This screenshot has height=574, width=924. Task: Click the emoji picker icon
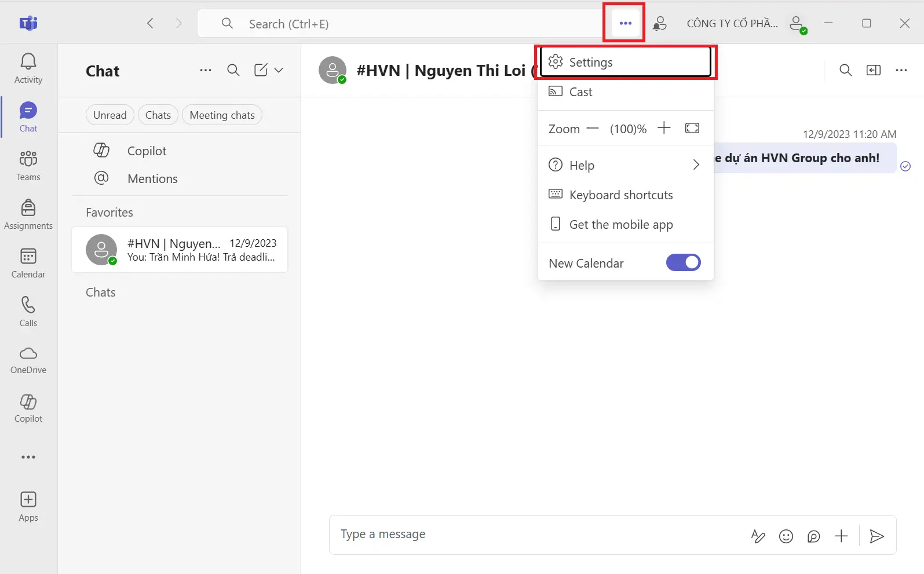786,536
